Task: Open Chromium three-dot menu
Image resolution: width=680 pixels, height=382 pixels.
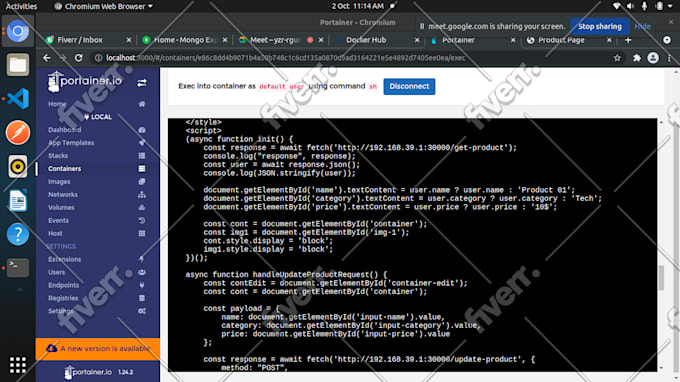Action: 669,58
